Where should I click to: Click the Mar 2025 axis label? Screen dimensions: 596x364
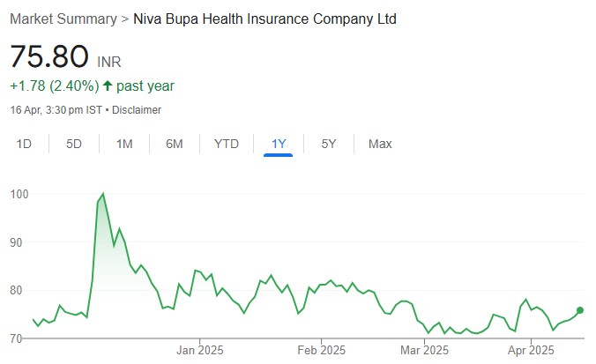point(425,350)
